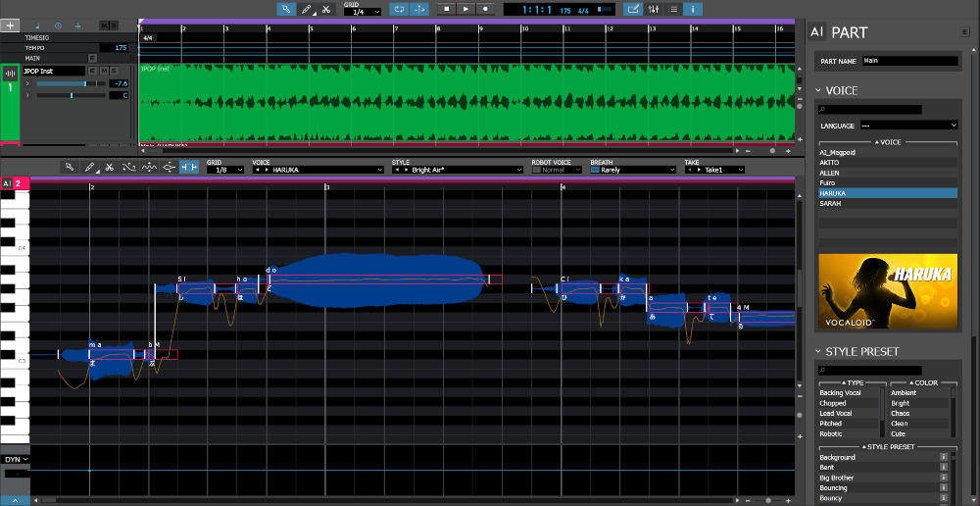
Task: Click the 'do' long note in piano roll
Action: pyautogui.click(x=385, y=279)
